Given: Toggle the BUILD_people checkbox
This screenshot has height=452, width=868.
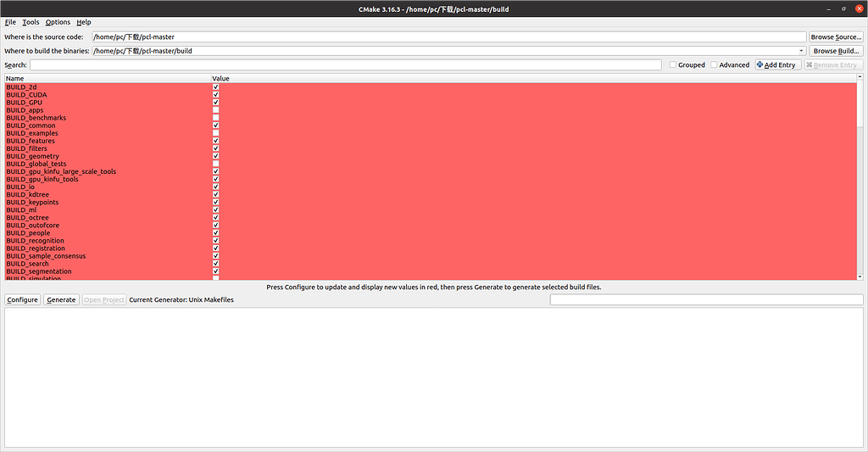Looking at the screenshot, I should click(x=216, y=233).
